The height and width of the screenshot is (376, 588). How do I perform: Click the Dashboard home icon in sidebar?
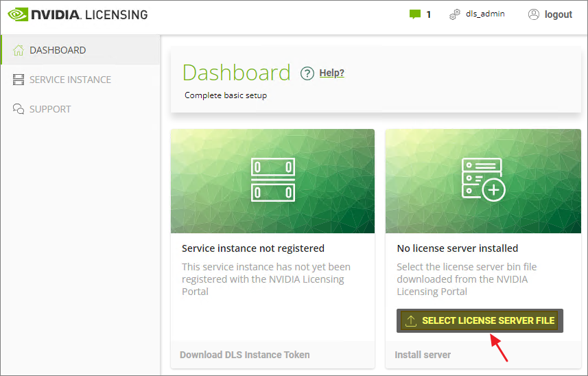click(x=19, y=50)
